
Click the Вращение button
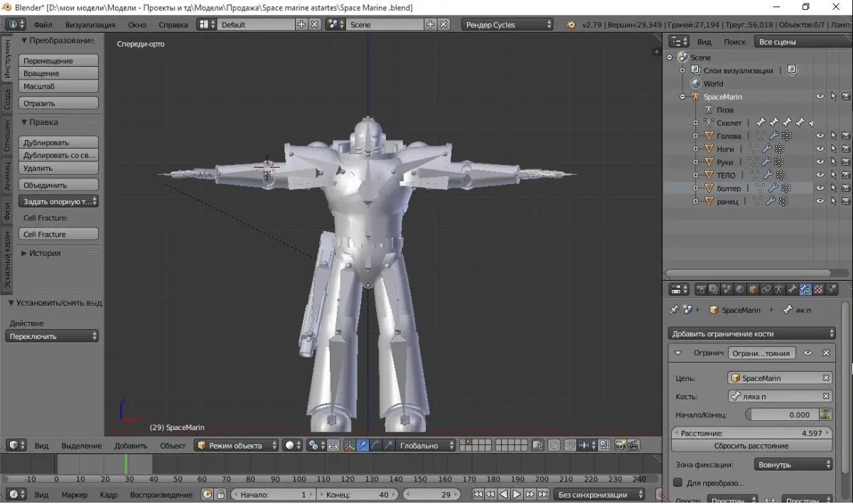[58, 73]
